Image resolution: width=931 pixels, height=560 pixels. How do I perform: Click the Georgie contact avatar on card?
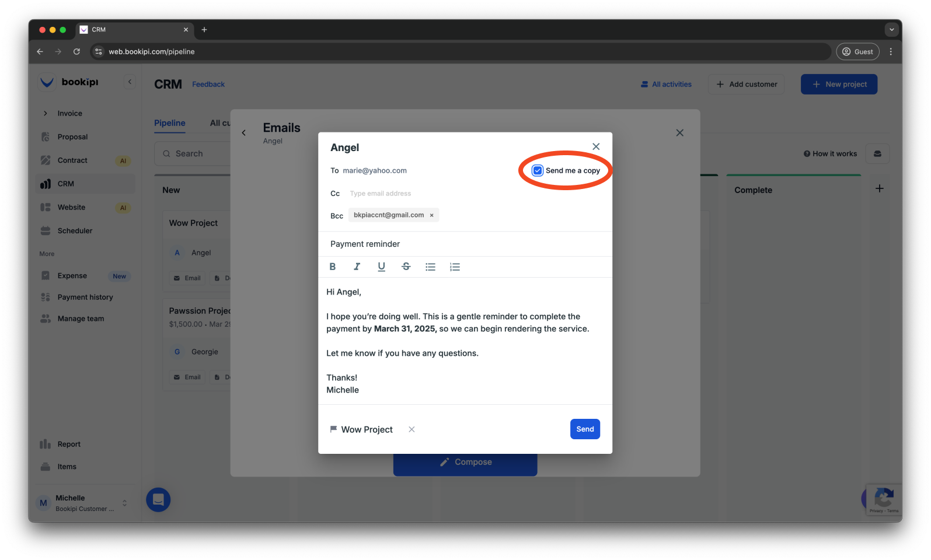(x=177, y=352)
